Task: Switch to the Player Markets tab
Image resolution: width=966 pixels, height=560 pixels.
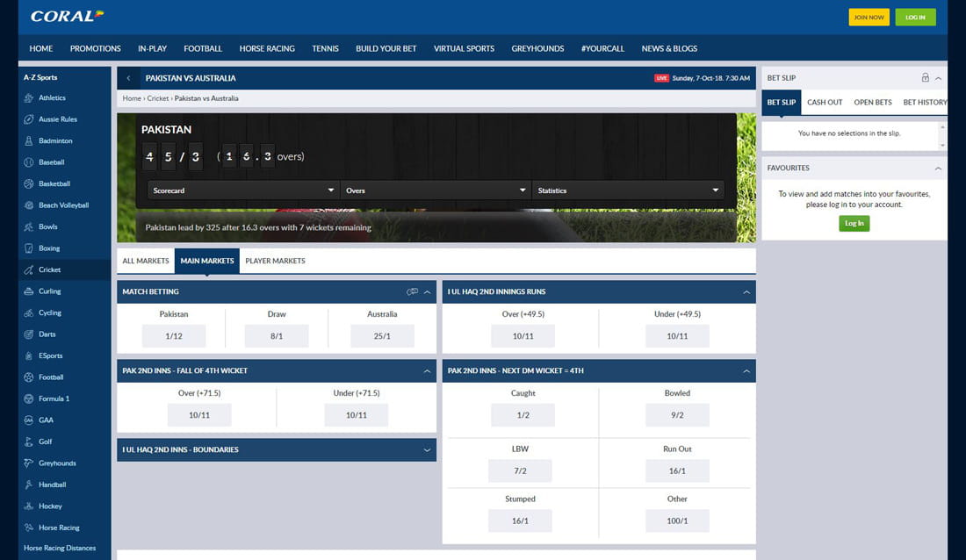Action: coord(273,261)
